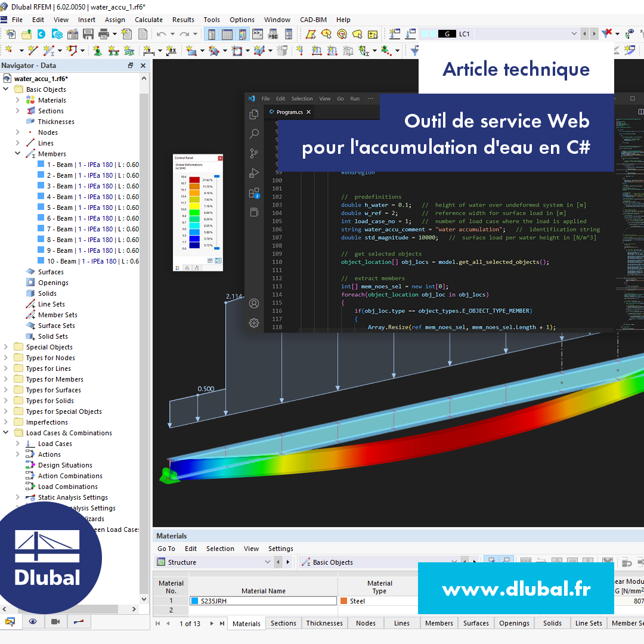Expand the Special Objects folder

coord(6,346)
